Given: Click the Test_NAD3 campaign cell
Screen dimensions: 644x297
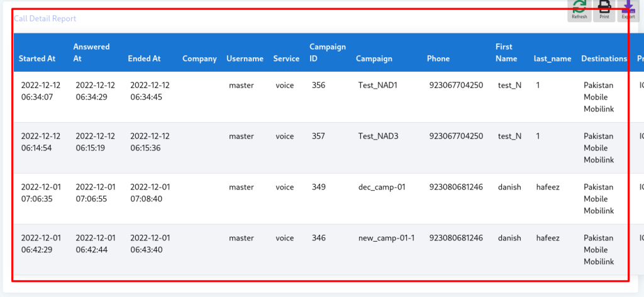Looking at the screenshot, I should pos(378,136).
